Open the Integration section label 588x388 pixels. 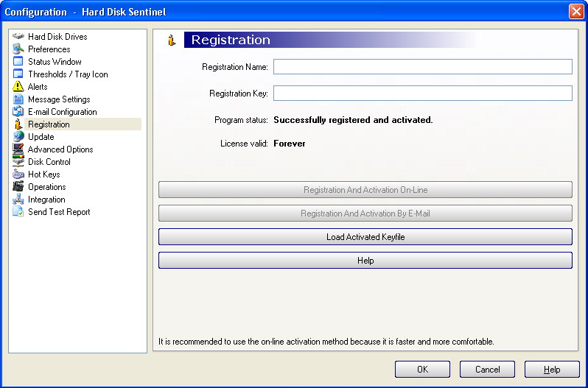click(x=46, y=200)
